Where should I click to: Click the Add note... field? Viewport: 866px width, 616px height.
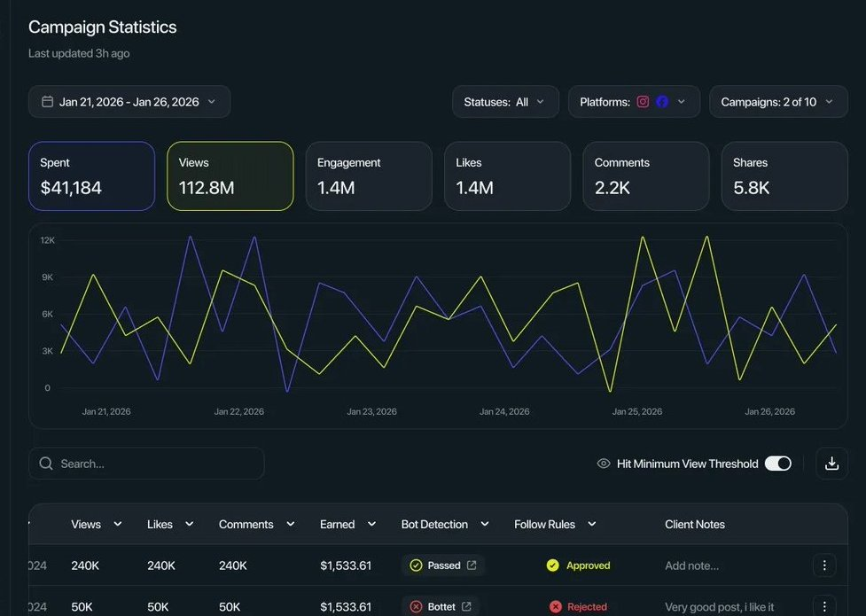click(692, 565)
